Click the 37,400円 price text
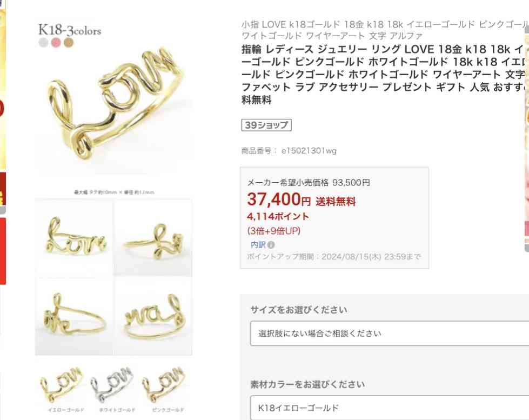The width and height of the screenshot is (529, 420). coord(279,199)
